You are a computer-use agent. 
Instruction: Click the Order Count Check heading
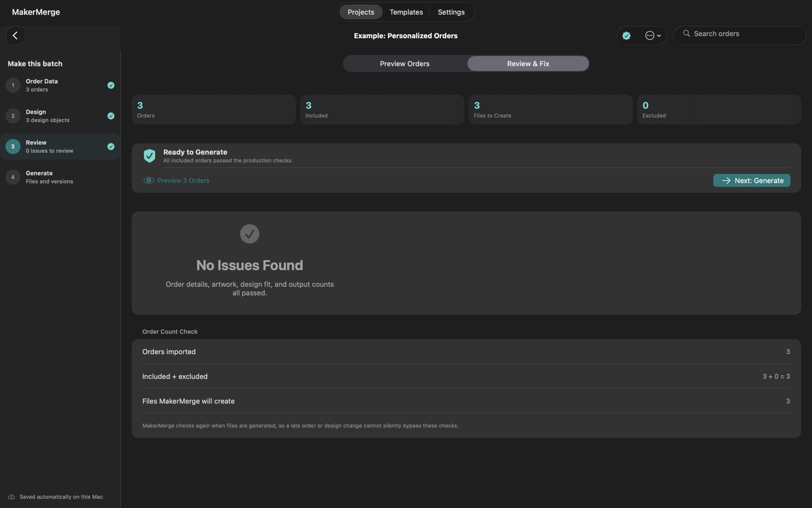pyautogui.click(x=170, y=332)
